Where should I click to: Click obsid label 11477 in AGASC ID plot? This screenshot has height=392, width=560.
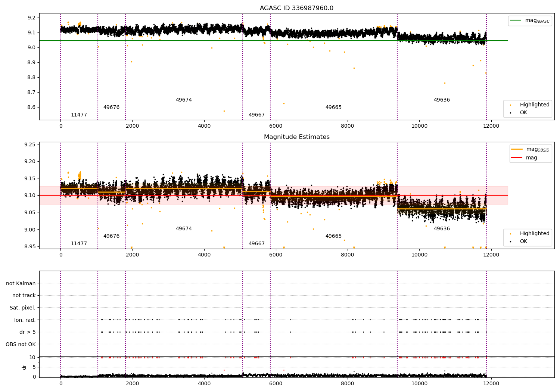tap(79, 115)
